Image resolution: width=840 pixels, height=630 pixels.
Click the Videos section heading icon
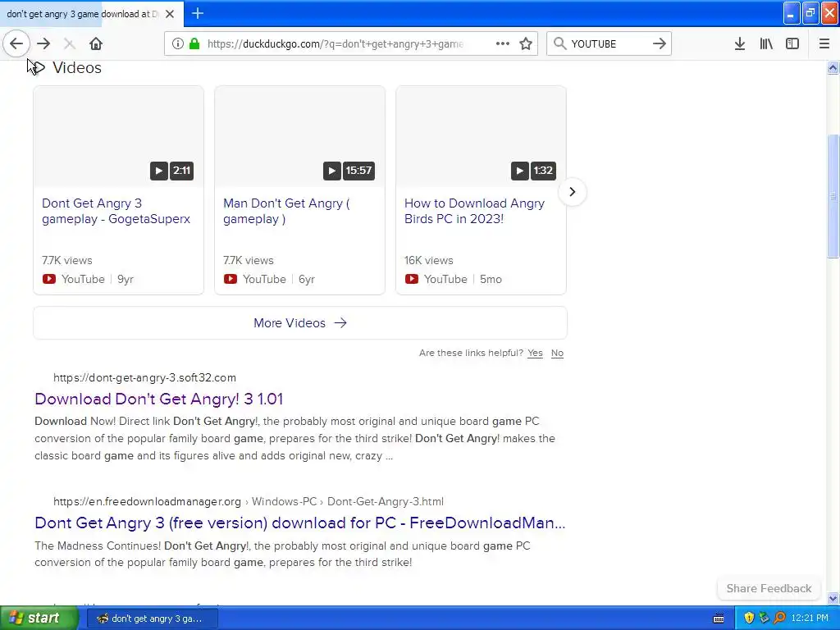(39, 67)
